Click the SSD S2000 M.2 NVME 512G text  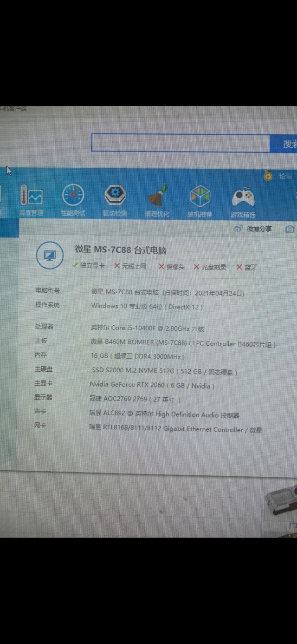[165, 372]
